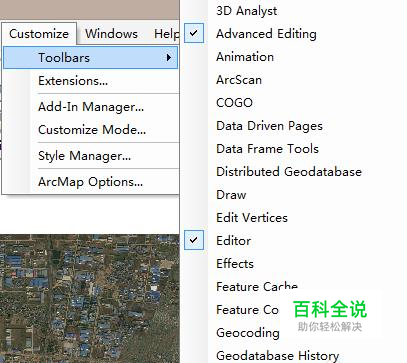Show the Edit Vertices toolbar

[x=252, y=218]
